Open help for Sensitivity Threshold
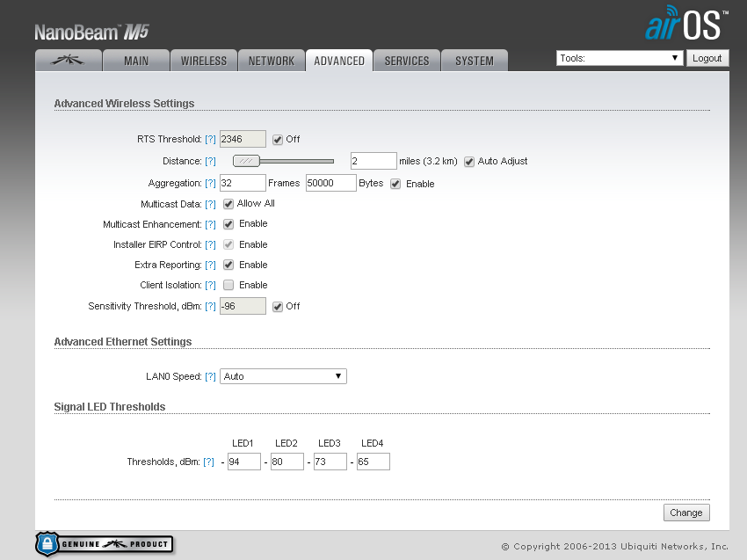Viewport: 747px width, 560px height. (210, 306)
